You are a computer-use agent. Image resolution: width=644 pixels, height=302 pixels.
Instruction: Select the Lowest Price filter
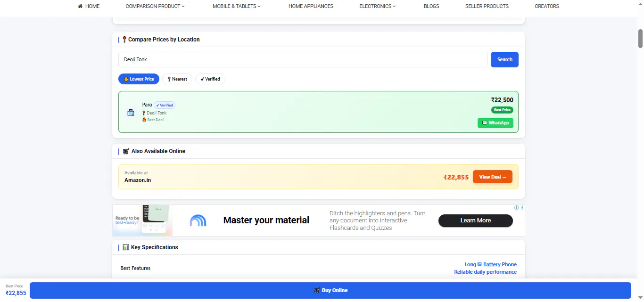[x=139, y=79]
